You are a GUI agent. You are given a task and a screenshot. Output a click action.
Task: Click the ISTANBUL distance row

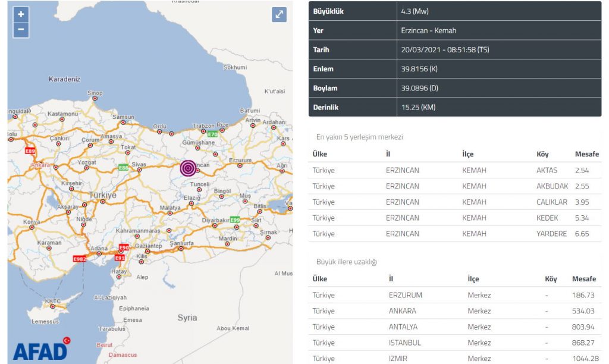(x=456, y=343)
